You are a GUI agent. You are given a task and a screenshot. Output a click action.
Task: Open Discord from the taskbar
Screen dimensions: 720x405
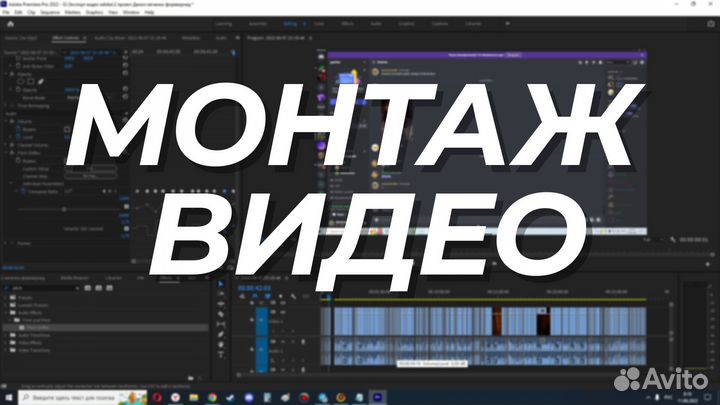coord(249,397)
